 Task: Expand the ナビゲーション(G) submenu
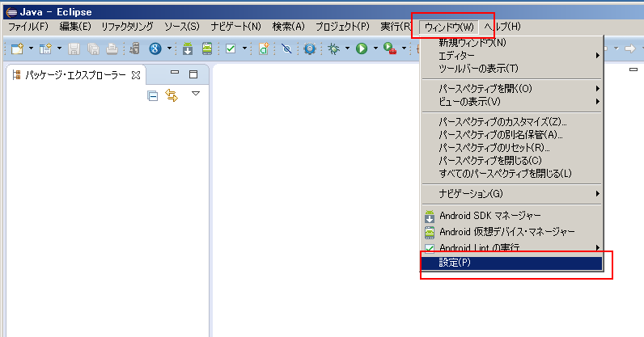pos(511,193)
